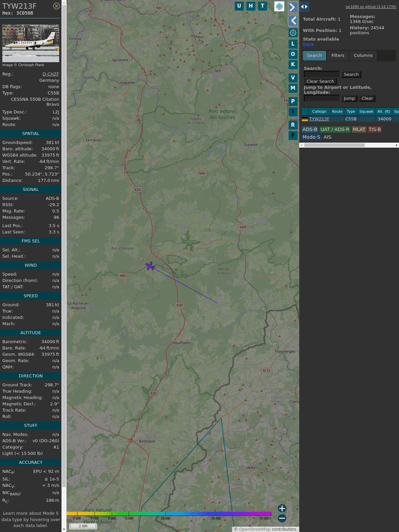
Task: Click the 2 NM scale bar
Action: tap(83, 526)
